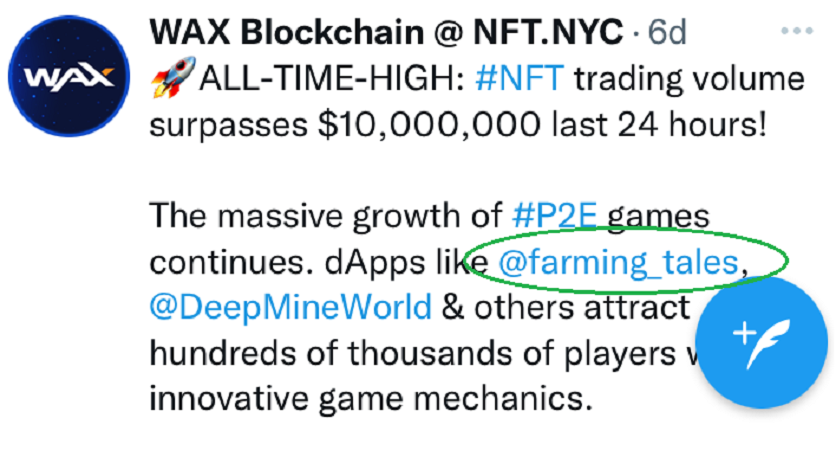
Task: Follow the #P2E hashtag link
Action: (x=550, y=215)
